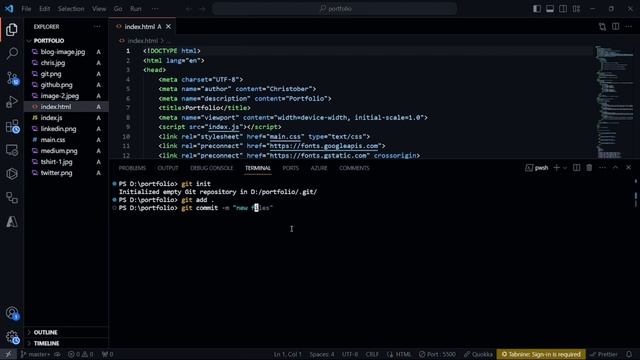This screenshot has width=640, height=360.
Task: Open the Run menu
Action: (x=136, y=9)
